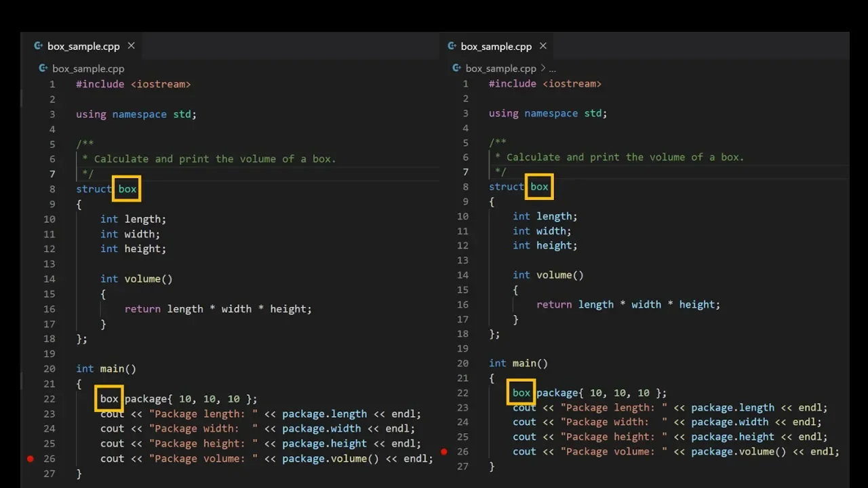The height and width of the screenshot is (488, 868).
Task: Click 'int height;' in left editor
Action: [x=134, y=249]
